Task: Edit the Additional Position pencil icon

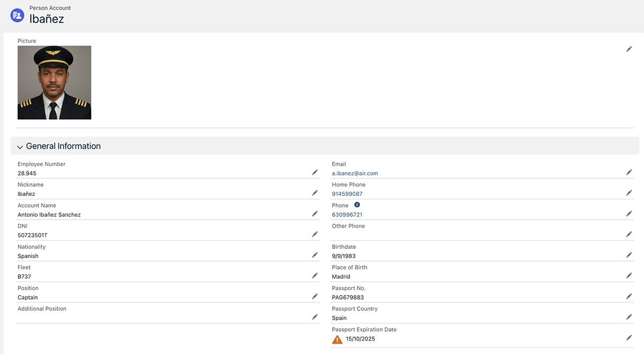Action: click(315, 317)
